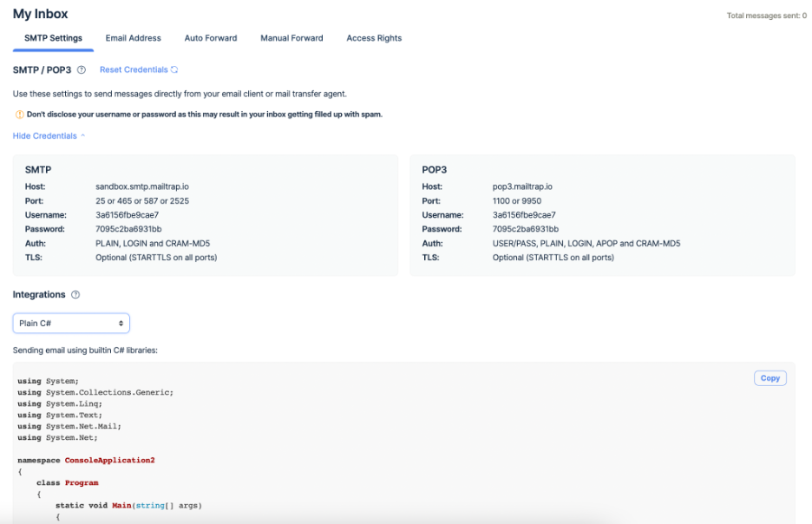
Task: Click the class Program line in code
Action: pyautogui.click(x=68, y=482)
